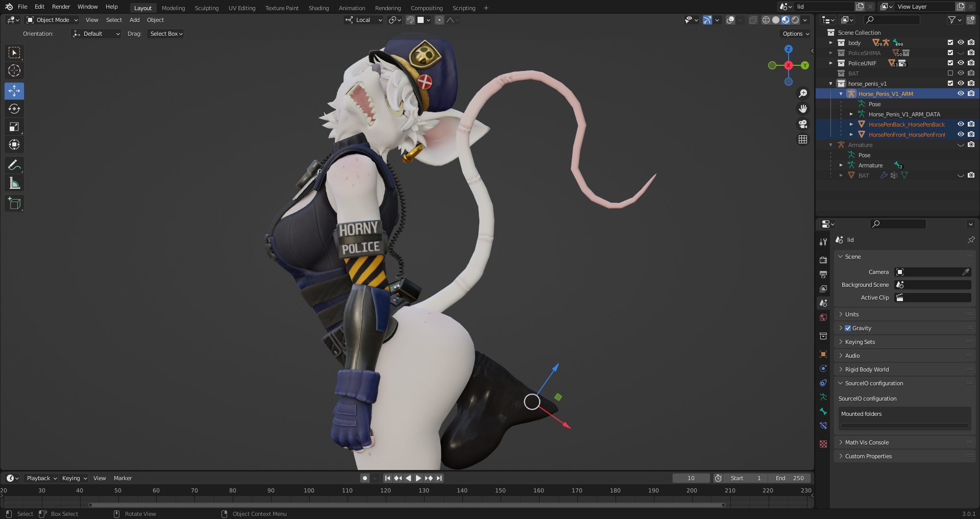Viewport: 980px width, 519px height.
Task: Open the View Layer properties tab
Action: [823, 288]
